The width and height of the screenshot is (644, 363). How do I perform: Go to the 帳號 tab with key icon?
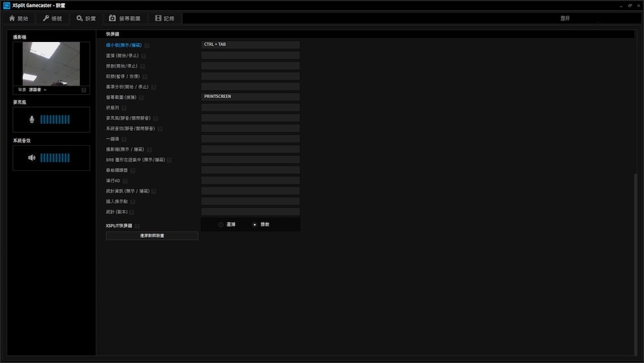click(x=53, y=19)
